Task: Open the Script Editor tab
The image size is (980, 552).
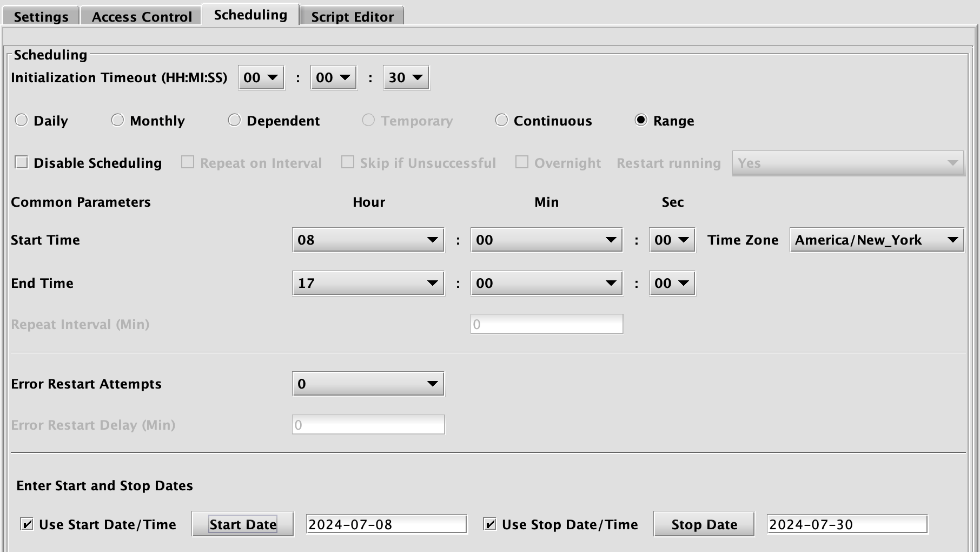Action: (x=352, y=17)
